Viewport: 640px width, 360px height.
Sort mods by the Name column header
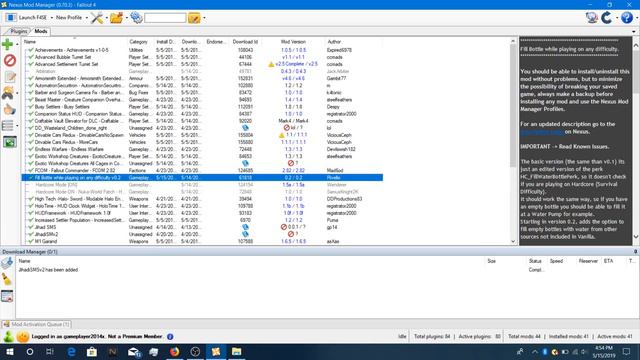[30, 42]
